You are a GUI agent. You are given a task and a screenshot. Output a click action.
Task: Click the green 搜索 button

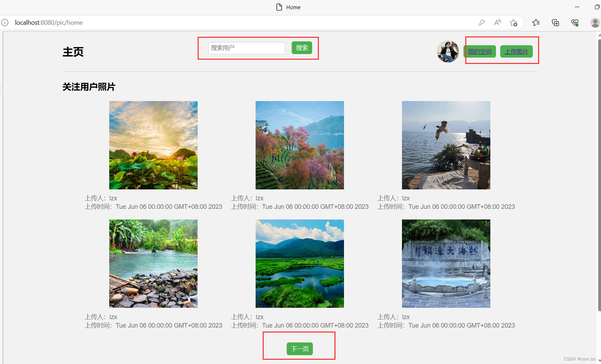tap(302, 48)
